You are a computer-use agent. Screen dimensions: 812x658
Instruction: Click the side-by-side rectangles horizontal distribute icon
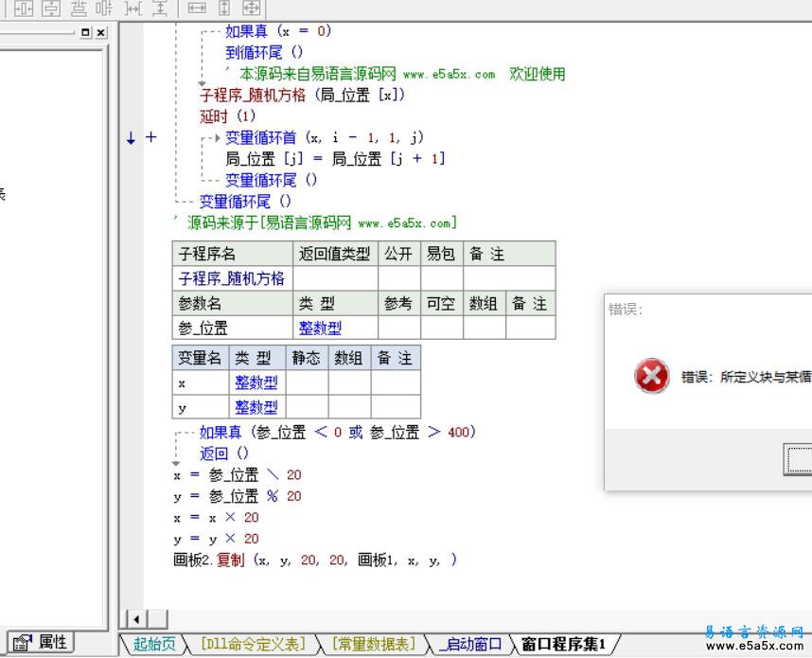[104, 8]
